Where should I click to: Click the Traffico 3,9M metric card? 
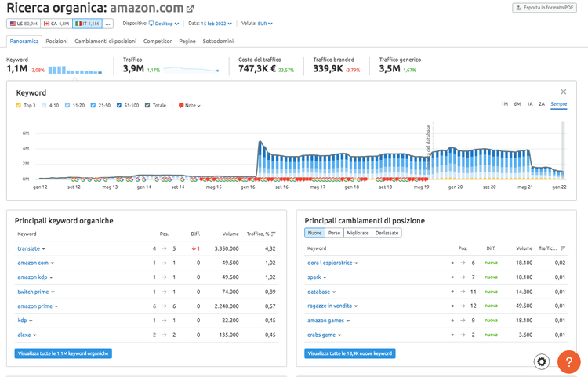(x=172, y=65)
